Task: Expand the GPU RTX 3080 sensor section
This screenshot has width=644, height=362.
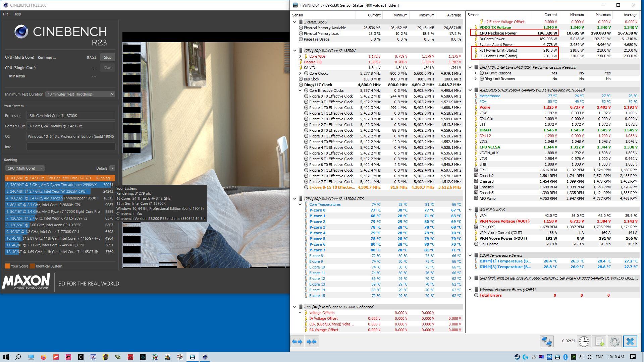Action: (470, 278)
